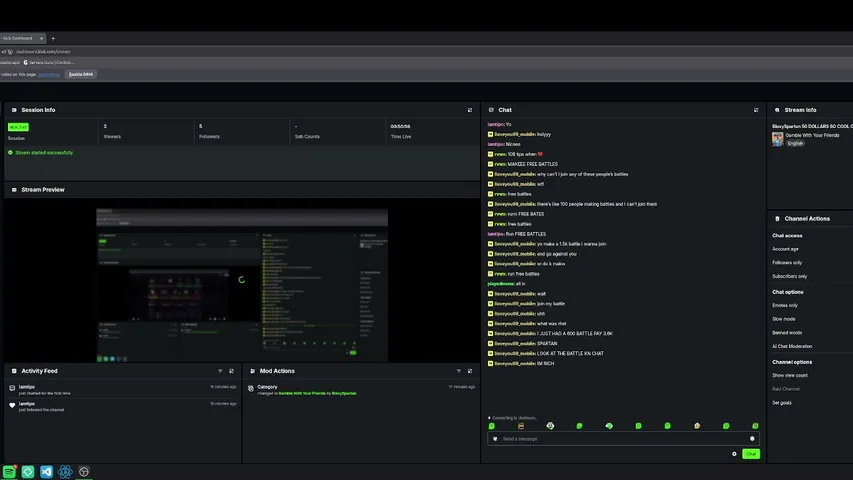Click Category icon in Mod Actions entry
Image resolution: width=853 pixels, height=480 pixels.
click(251, 389)
